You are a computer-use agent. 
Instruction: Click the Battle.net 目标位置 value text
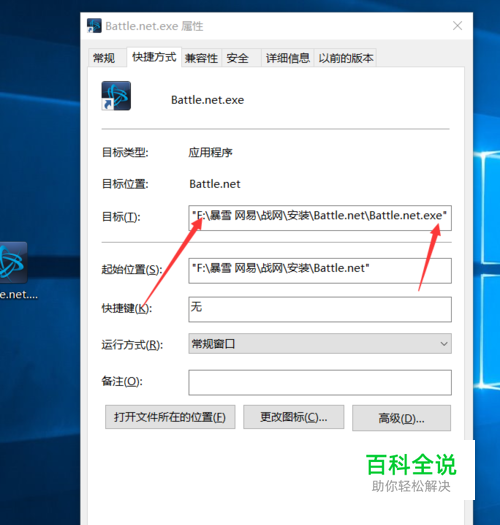point(215,184)
